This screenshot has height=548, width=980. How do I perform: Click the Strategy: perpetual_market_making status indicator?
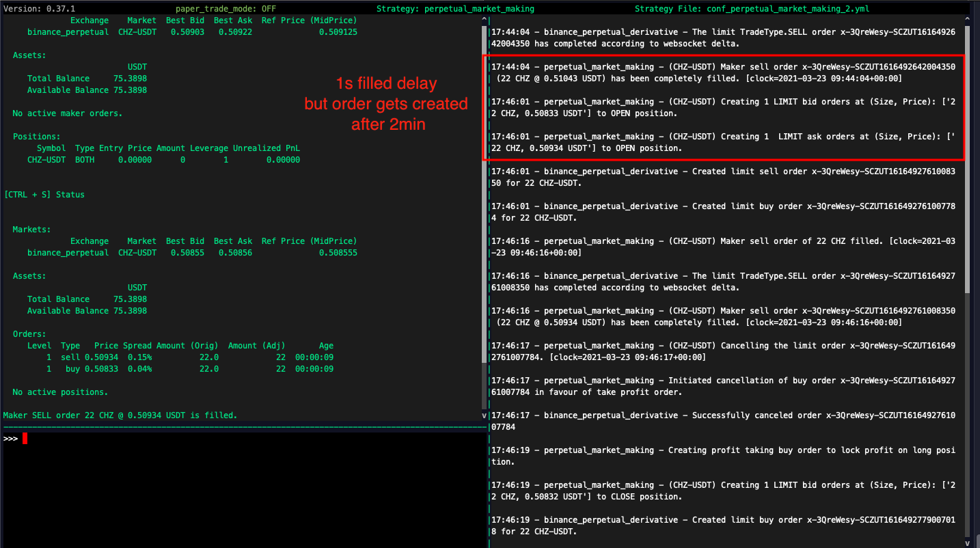455,8
